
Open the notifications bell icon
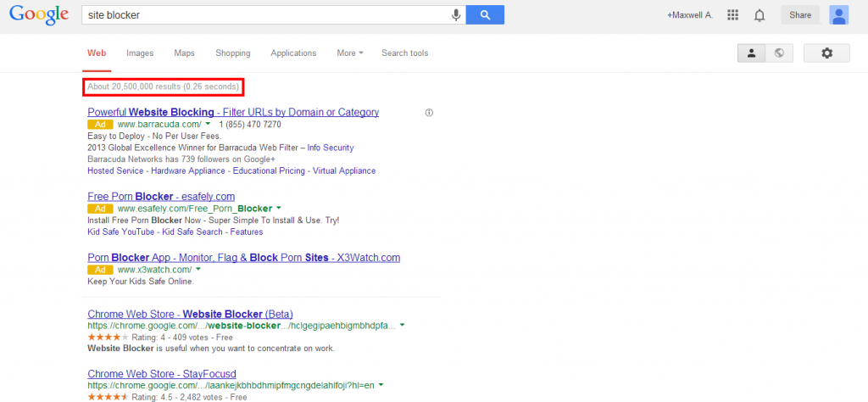(x=759, y=15)
